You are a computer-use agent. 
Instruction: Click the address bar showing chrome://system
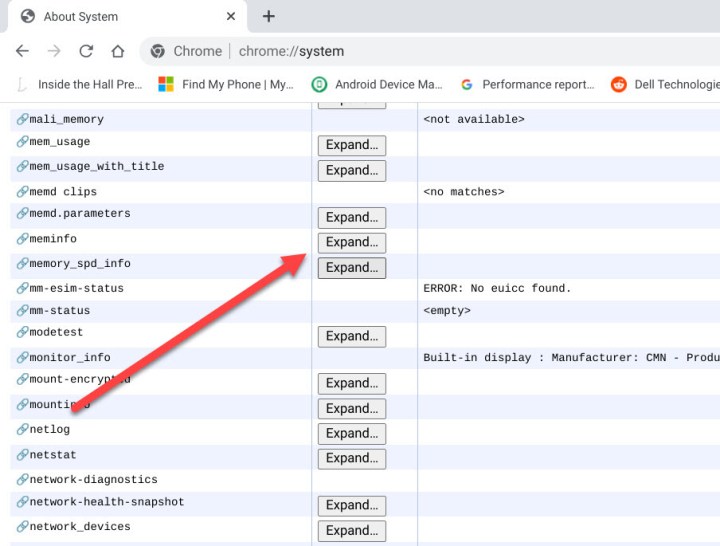click(400, 51)
